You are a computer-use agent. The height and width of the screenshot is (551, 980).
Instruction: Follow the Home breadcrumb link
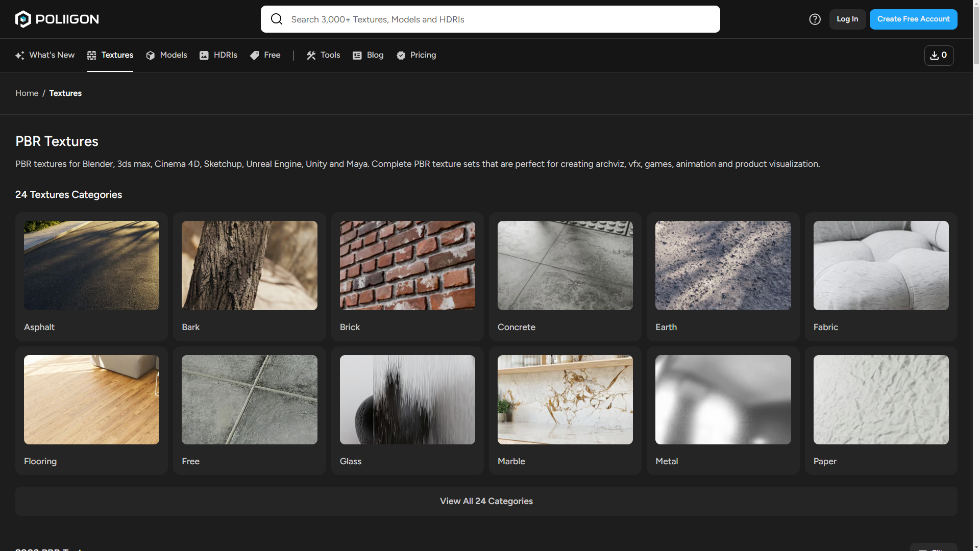coord(27,93)
